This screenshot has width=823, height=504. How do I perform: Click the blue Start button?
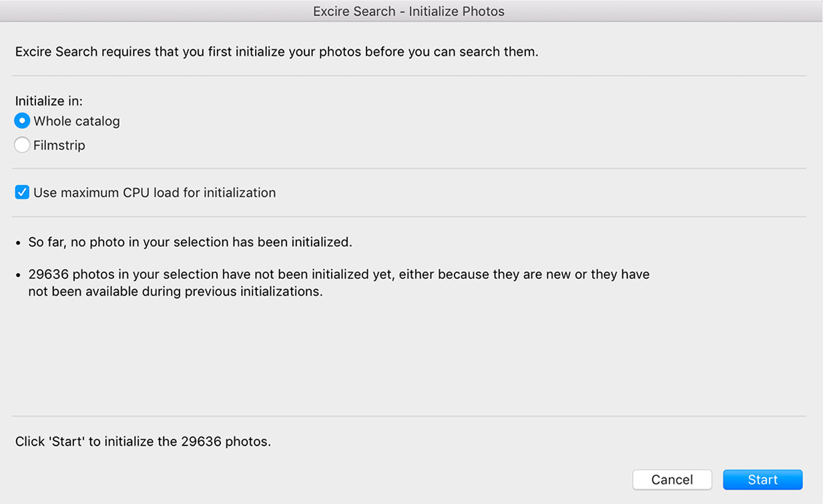[x=762, y=480]
